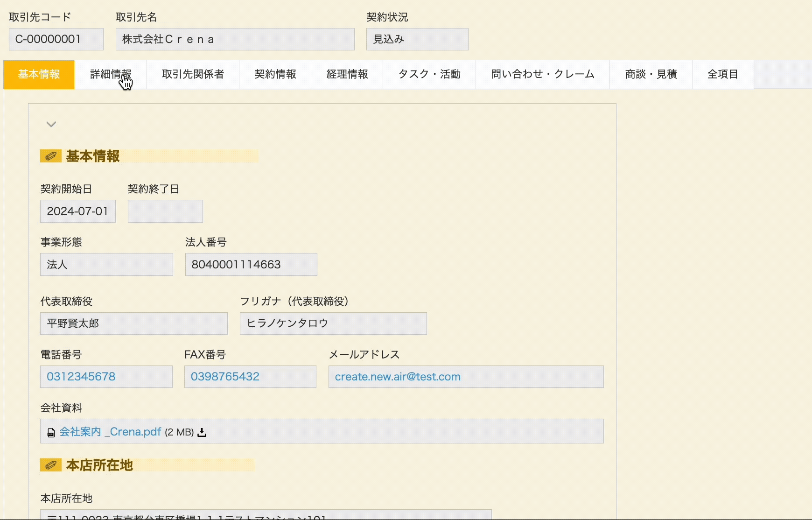The image size is (812, 520).
Task: Select the 契約情報 tab
Action: (275, 74)
